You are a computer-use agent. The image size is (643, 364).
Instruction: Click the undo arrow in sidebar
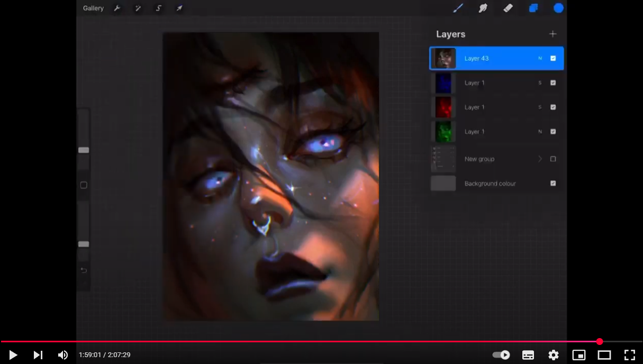[x=84, y=270]
